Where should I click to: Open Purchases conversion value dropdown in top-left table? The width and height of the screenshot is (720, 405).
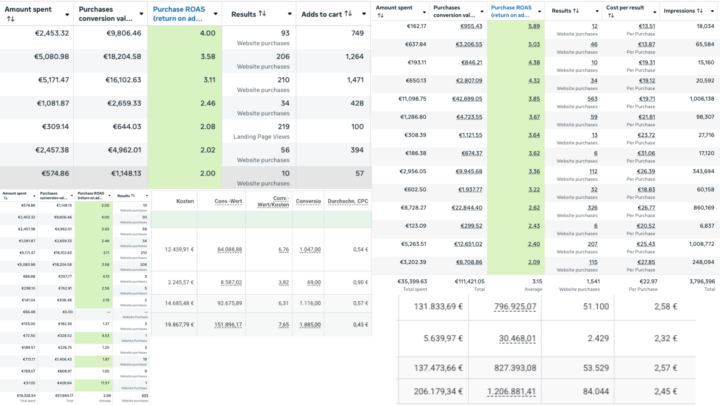[141, 14]
